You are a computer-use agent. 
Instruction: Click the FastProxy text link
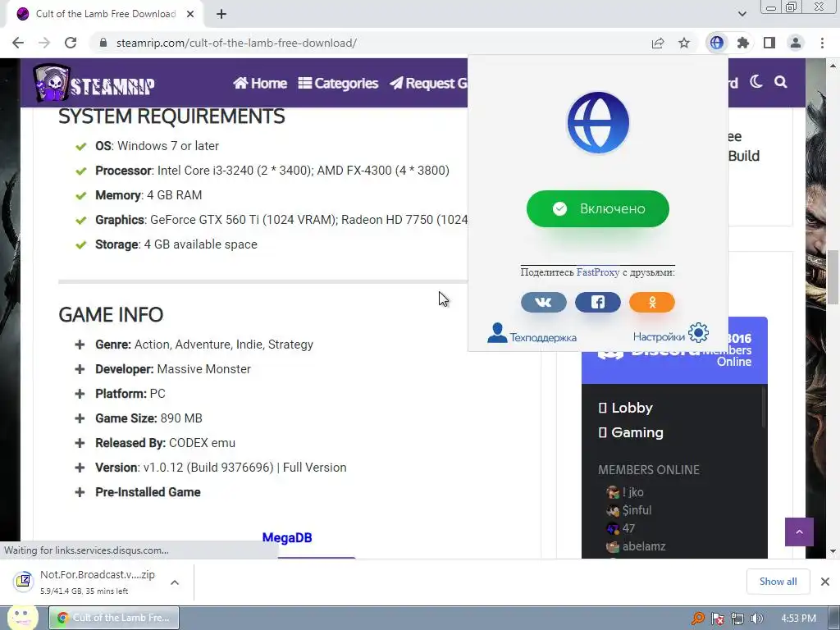(x=598, y=272)
